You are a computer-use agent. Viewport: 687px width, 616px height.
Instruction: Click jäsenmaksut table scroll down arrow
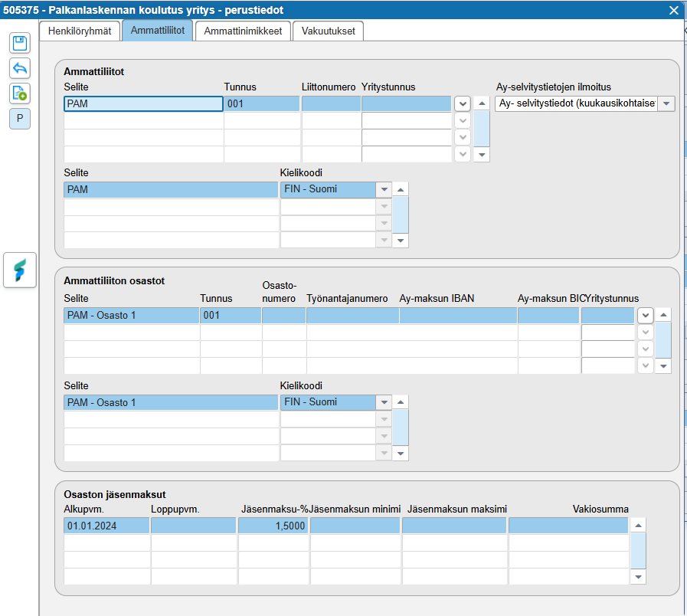638,576
